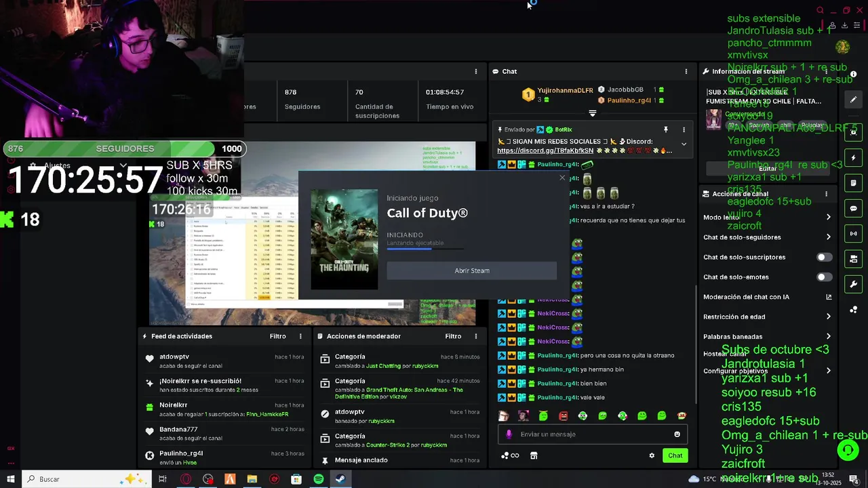Click the 70 Cantidad de suscripciones stat
Image resolution: width=868 pixels, height=488 pixels.
[377, 104]
